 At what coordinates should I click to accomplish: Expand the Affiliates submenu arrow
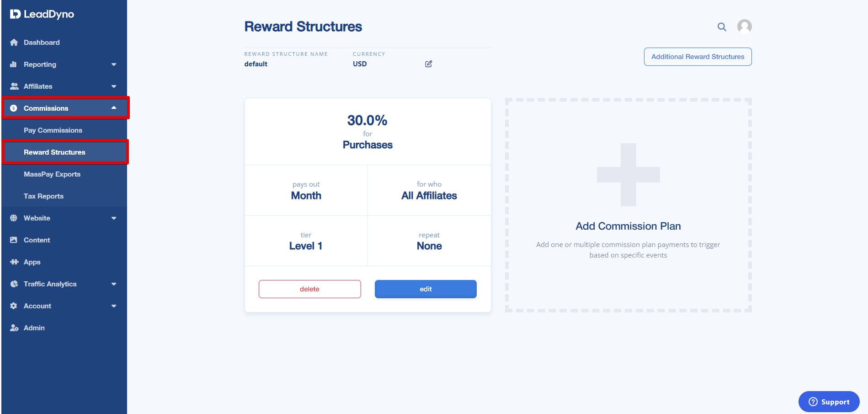114,86
